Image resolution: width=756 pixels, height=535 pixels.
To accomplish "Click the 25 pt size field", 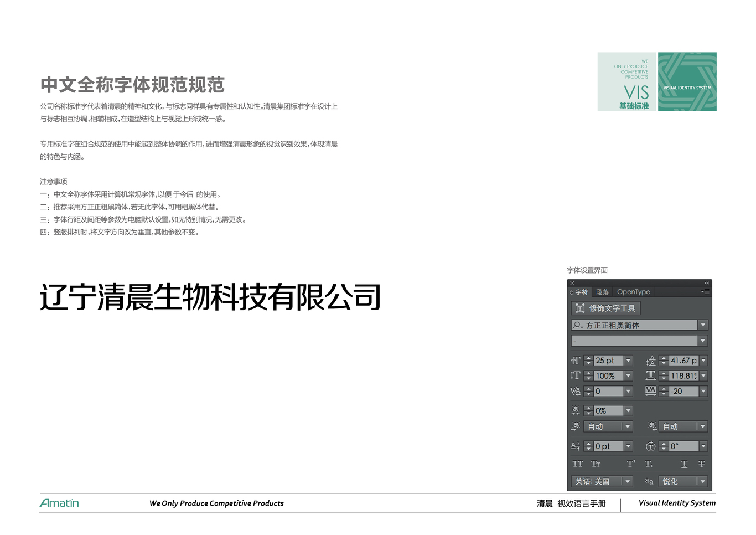I will tap(608, 361).
